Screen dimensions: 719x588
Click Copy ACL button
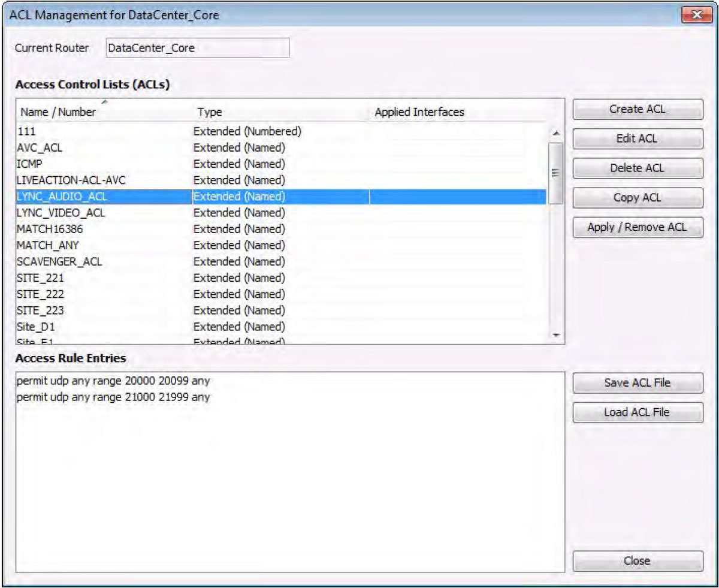point(638,198)
